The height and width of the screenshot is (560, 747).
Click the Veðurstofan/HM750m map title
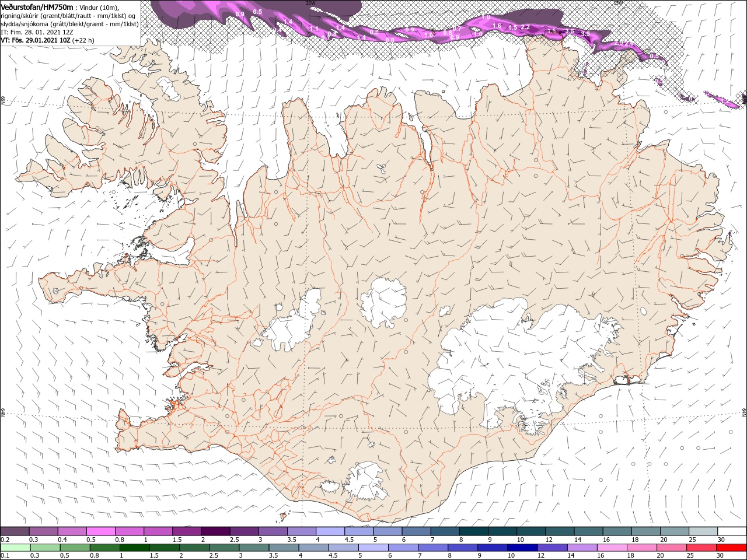click(37, 7)
